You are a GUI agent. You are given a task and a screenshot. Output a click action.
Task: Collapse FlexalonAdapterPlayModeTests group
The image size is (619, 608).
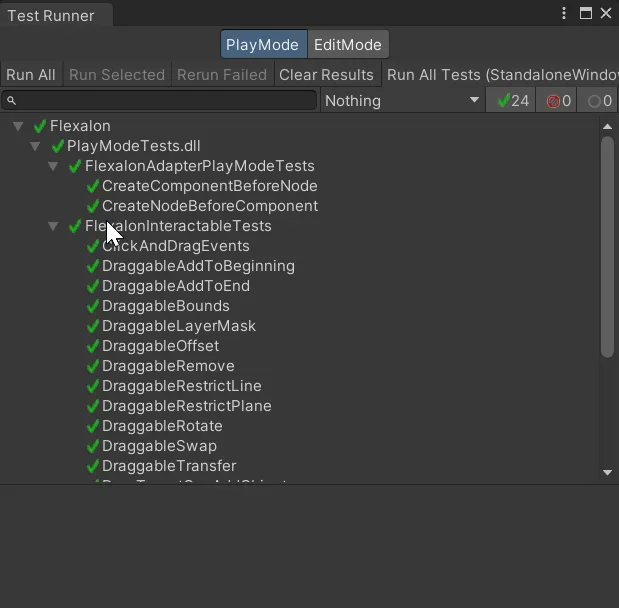point(53,166)
